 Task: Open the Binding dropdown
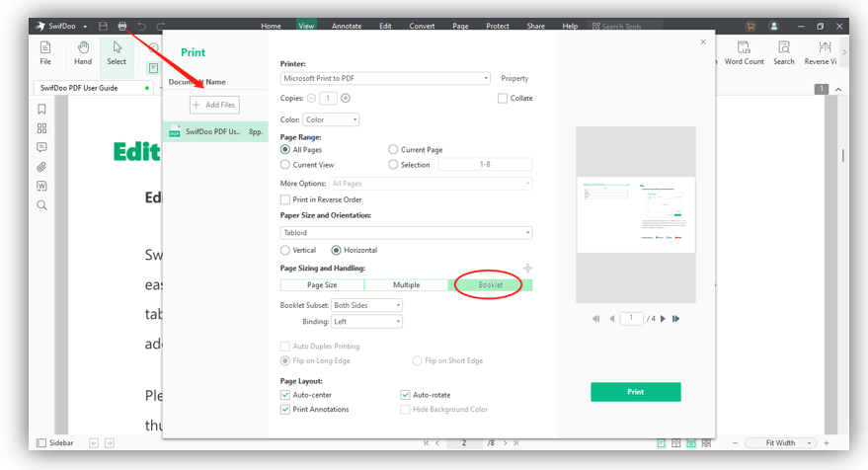click(x=366, y=322)
